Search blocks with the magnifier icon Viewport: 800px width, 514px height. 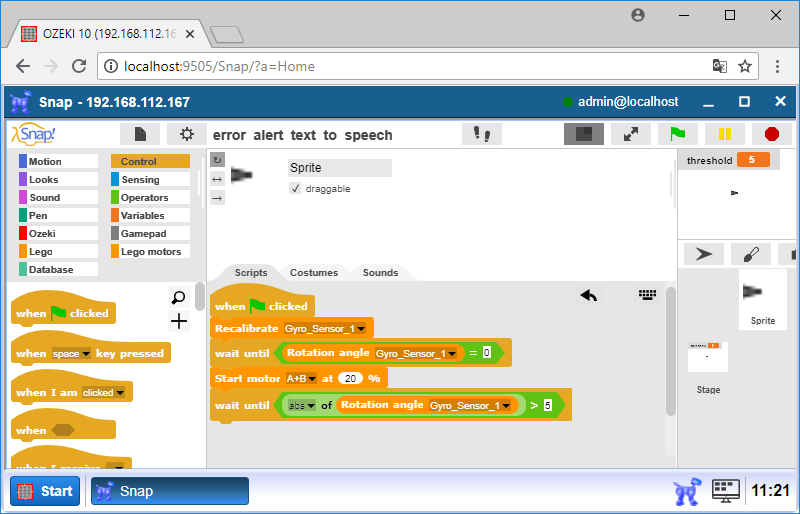(x=179, y=297)
